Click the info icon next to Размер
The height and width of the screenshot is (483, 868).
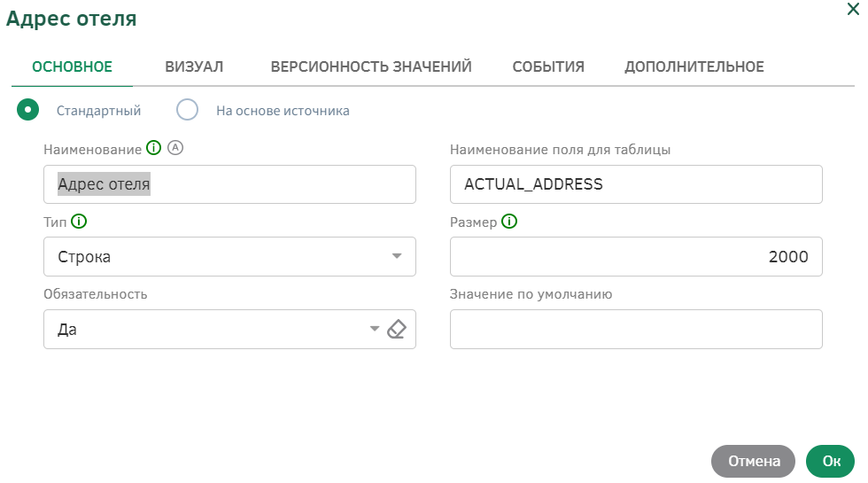509,222
